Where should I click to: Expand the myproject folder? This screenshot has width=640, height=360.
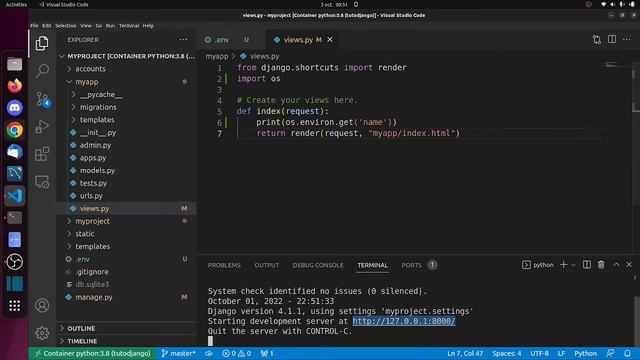(x=127, y=221)
